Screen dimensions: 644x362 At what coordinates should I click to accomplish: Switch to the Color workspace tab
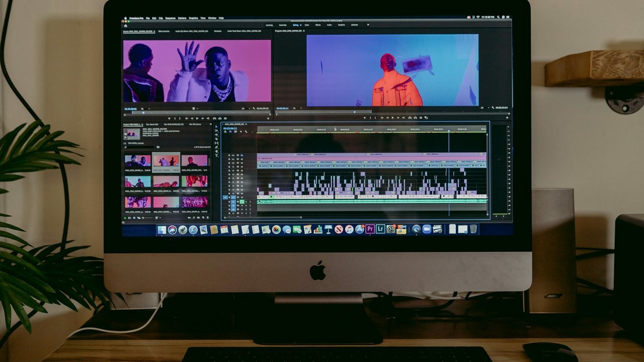(x=306, y=25)
